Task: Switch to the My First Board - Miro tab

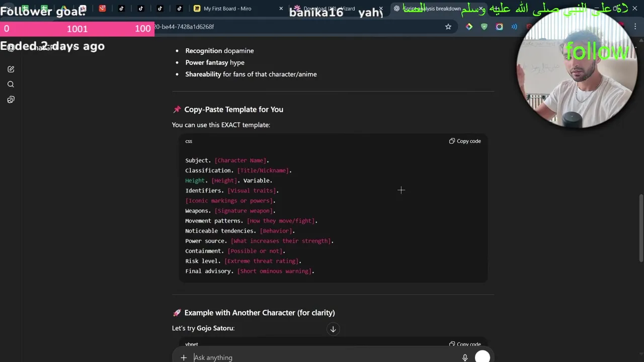Action: (227, 9)
